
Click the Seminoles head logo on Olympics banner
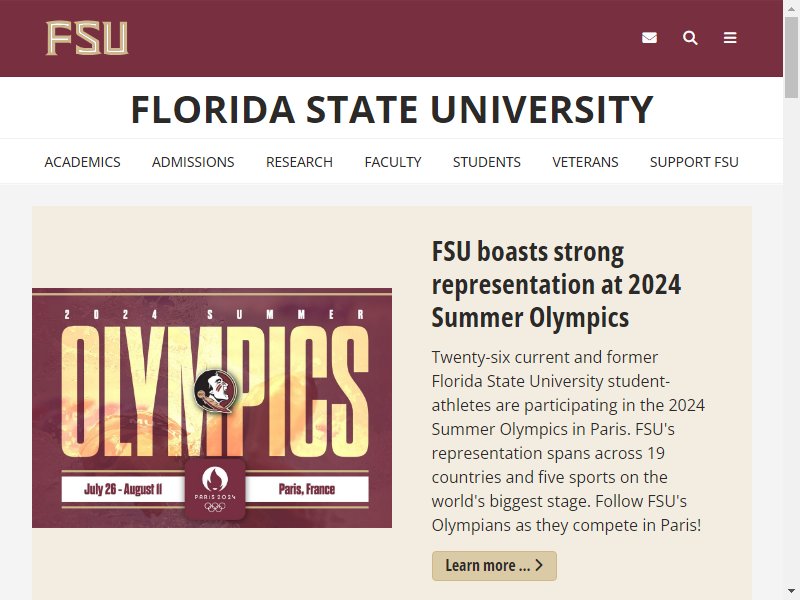coord(216,391)
